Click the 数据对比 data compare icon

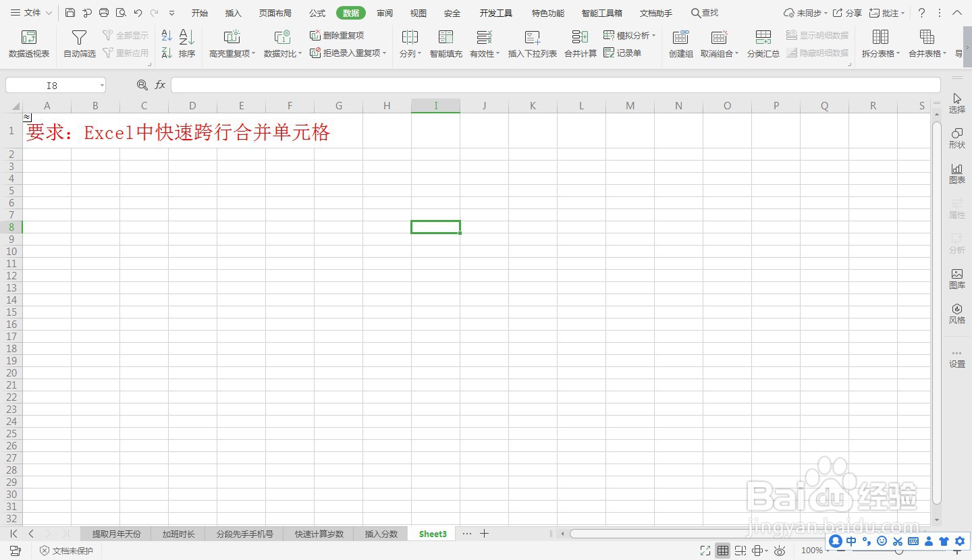282,37
